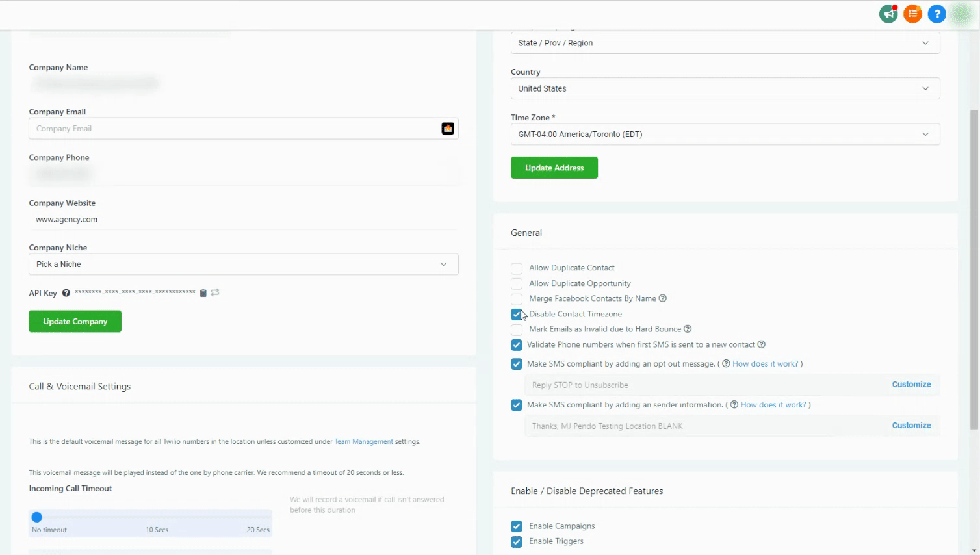Open the Team Management link
Screen dimensions: 980x555
coord(364,442)
